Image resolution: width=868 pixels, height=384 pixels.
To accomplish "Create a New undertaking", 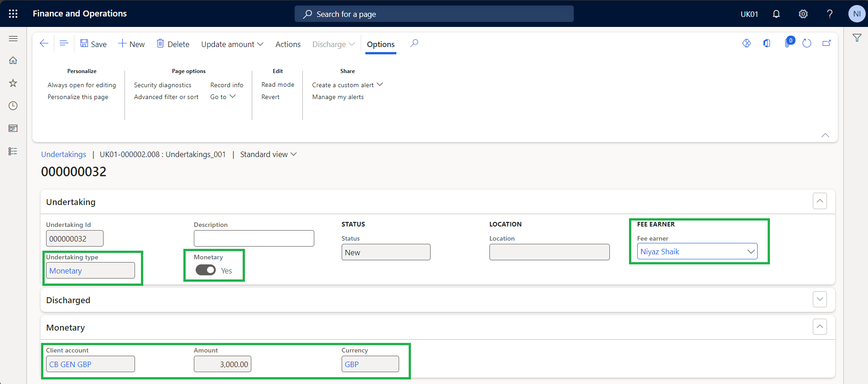I will click(131, 44).
